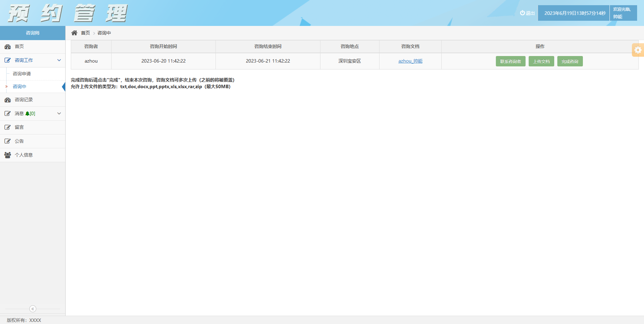
Task: Click the 上传文档 button
Action: [541, 61]
